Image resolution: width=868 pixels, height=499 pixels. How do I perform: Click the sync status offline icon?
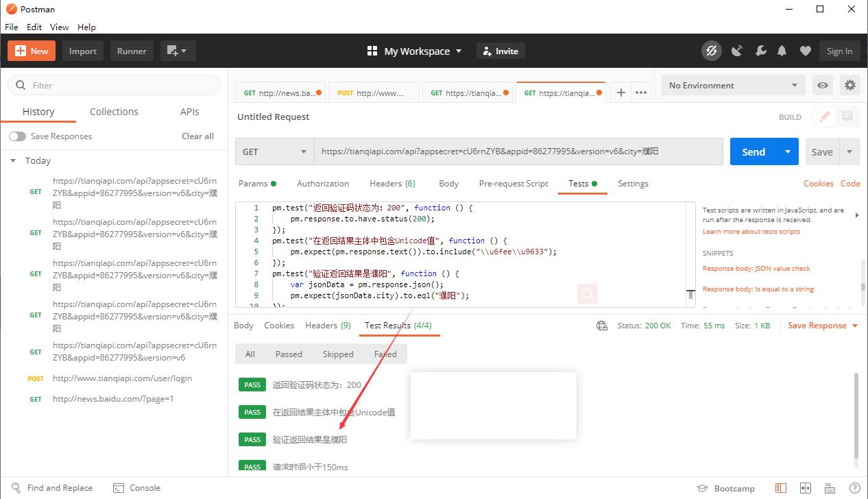tap(712, 51)
